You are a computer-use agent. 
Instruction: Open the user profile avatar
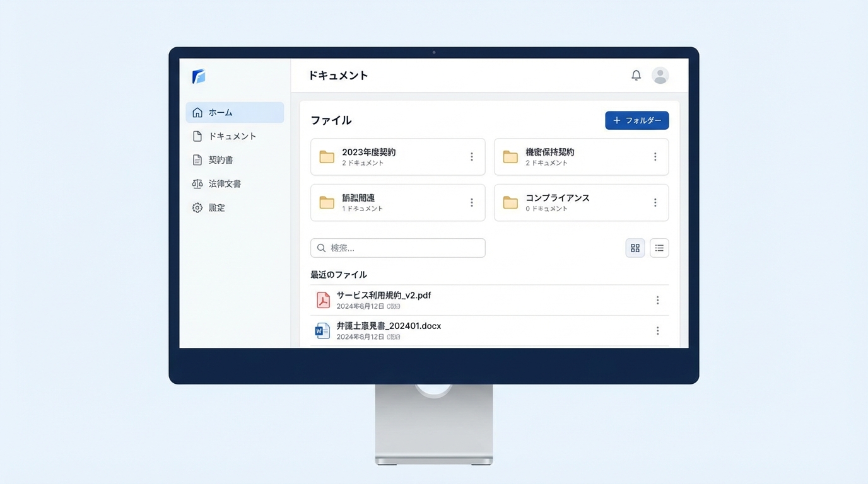point(660,75)
